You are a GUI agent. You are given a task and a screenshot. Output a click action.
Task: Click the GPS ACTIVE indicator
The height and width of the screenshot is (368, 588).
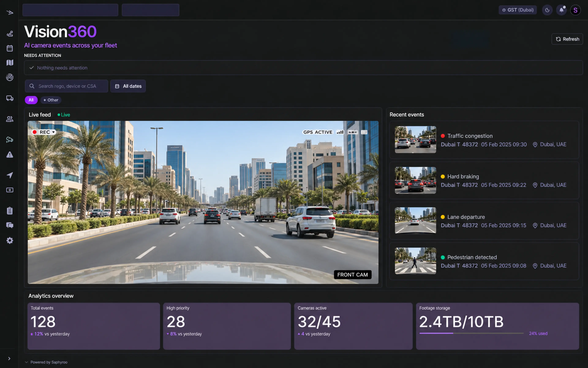click(x=318, y=132)
